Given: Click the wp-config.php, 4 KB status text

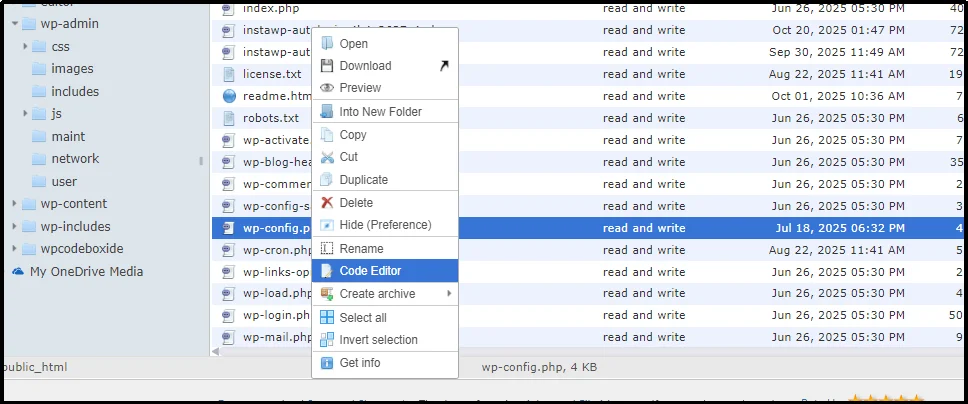Looking at the screenshot, I should tap(540, 367).
